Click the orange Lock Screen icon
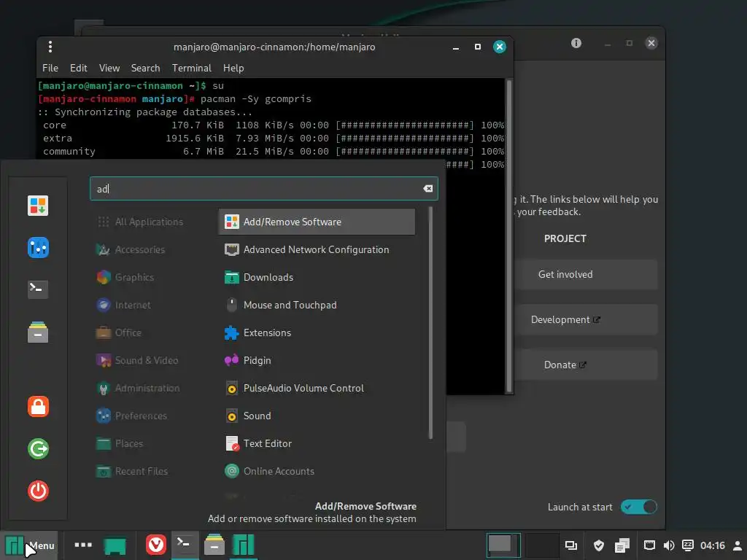 pos(38,407)
